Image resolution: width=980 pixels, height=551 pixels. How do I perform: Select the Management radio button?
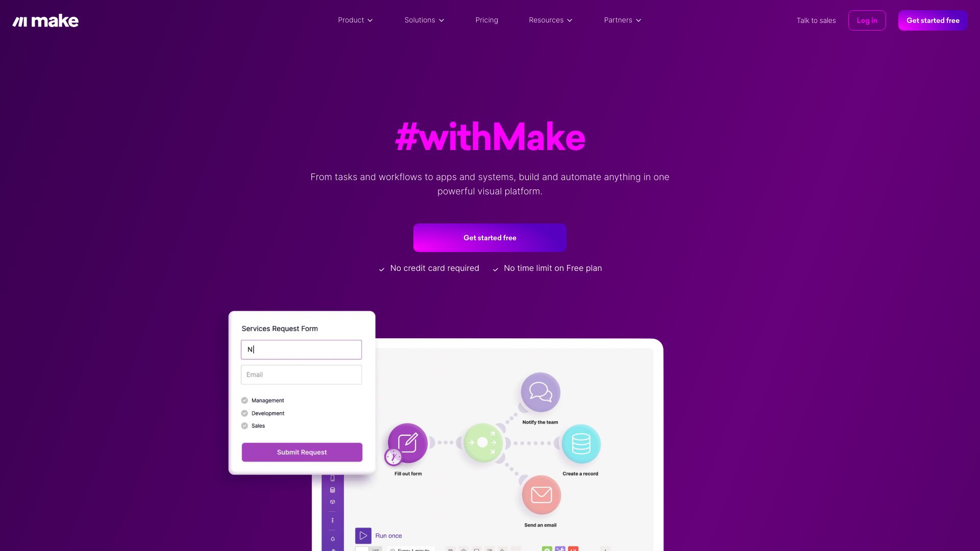[x=244, y=400]
